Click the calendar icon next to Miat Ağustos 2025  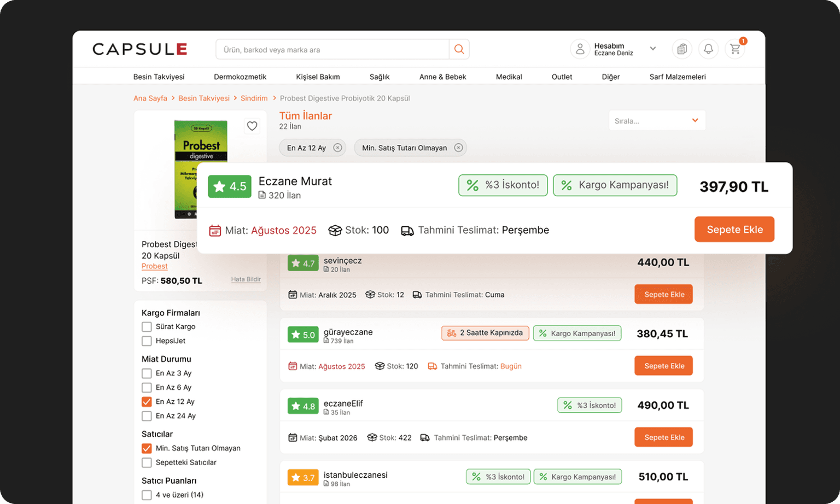(x=215, y=230)
